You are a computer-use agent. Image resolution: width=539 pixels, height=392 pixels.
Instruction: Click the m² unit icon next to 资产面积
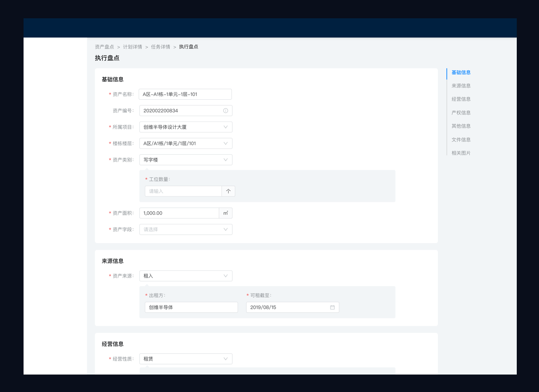click(225, 213)
